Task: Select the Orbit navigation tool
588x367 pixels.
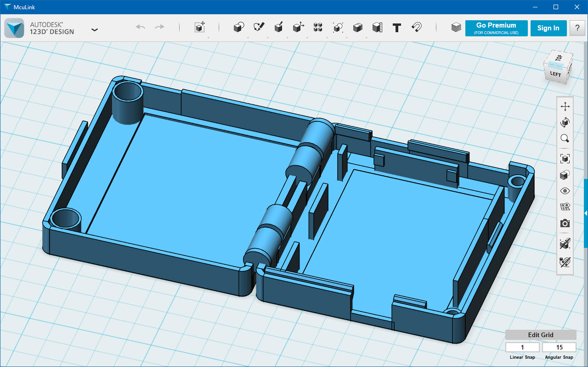Action: pos(565,122)
